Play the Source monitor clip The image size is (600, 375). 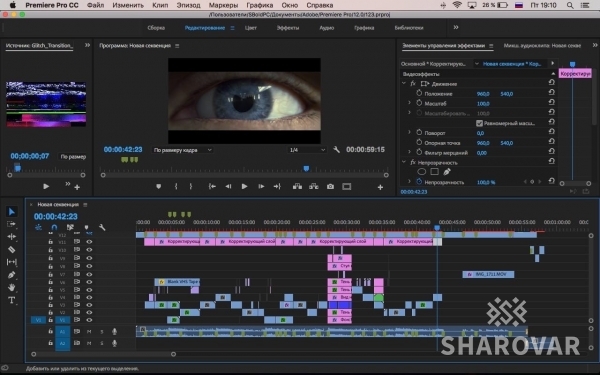[x=46, y=186]
